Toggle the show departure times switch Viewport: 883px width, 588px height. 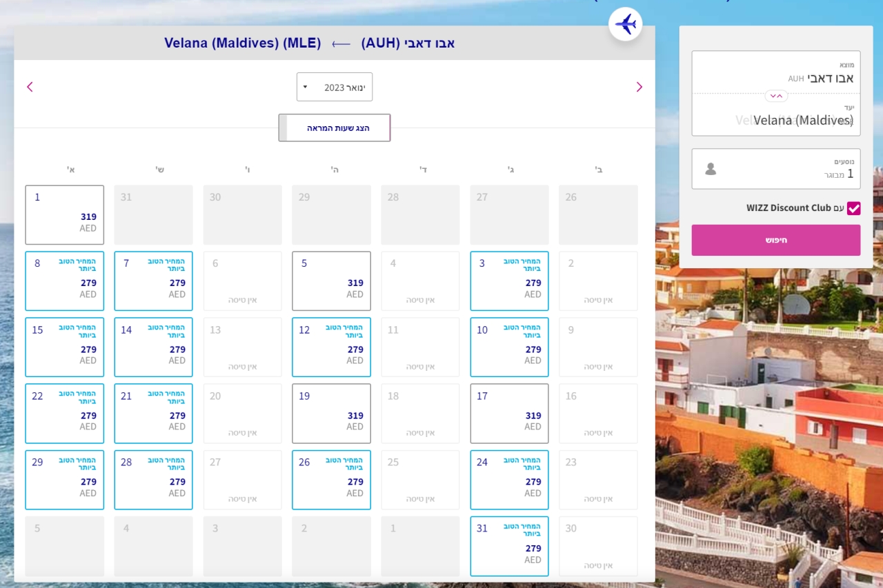(335, 128)
